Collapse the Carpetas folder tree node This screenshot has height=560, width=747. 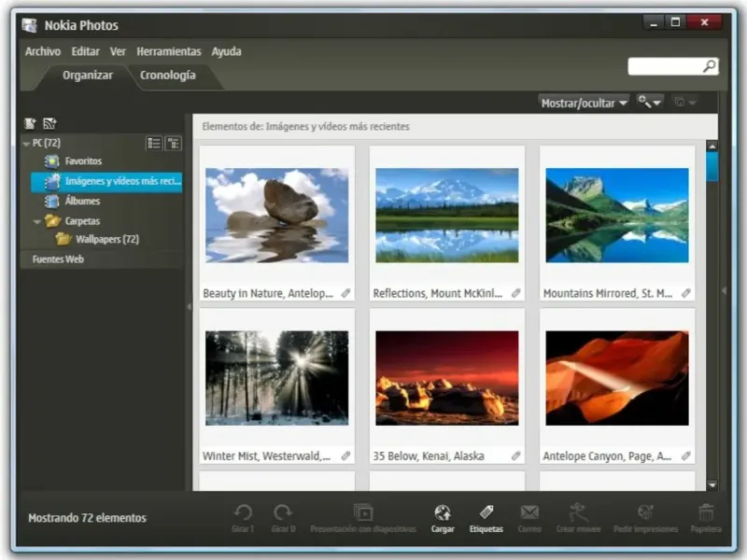(37, 221)
